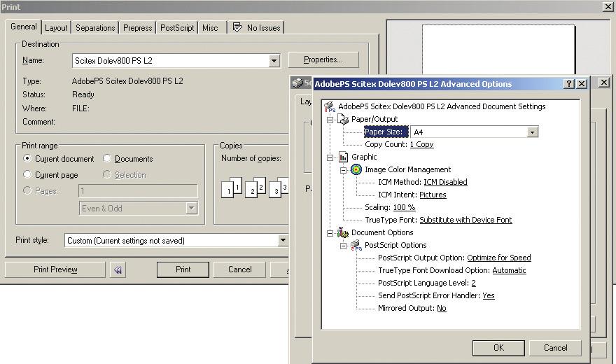Click the Send PostScript Error Handler Yes value
Viewport: 616px width, 364px height.
tap(489, 295)
